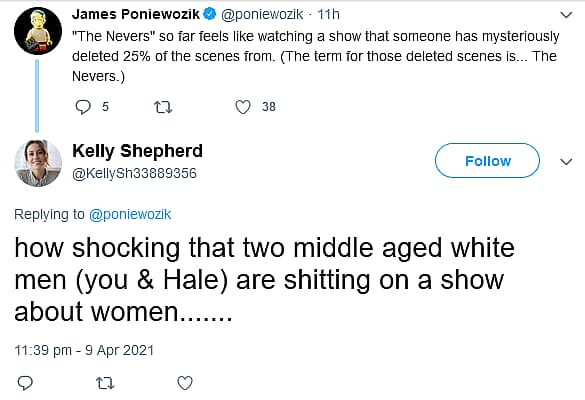Open the @poniewozik handle in the tweet header

[x=262, y=15]
